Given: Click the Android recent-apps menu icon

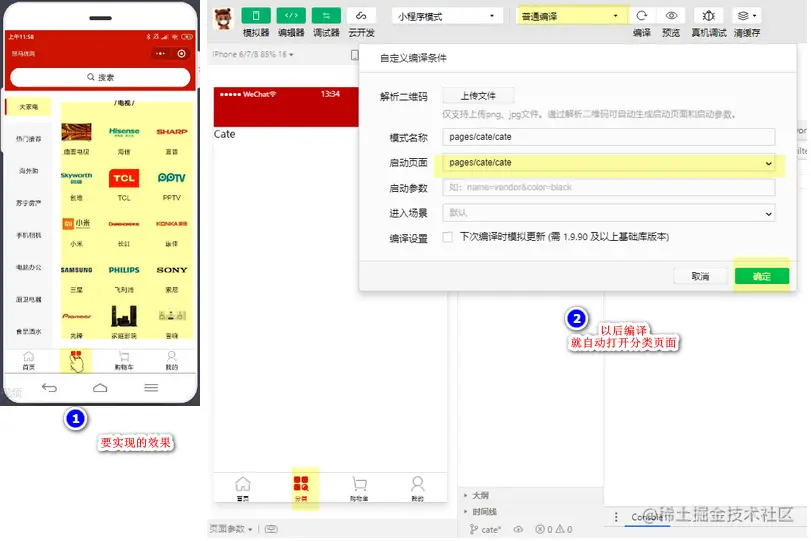Looking at the screenshot, I should 151,388.
